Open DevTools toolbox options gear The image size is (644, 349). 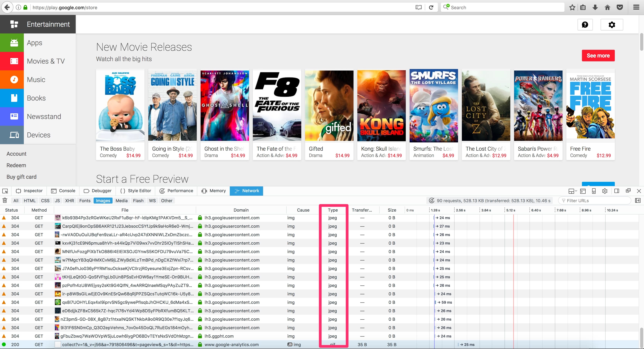[605, 191]
